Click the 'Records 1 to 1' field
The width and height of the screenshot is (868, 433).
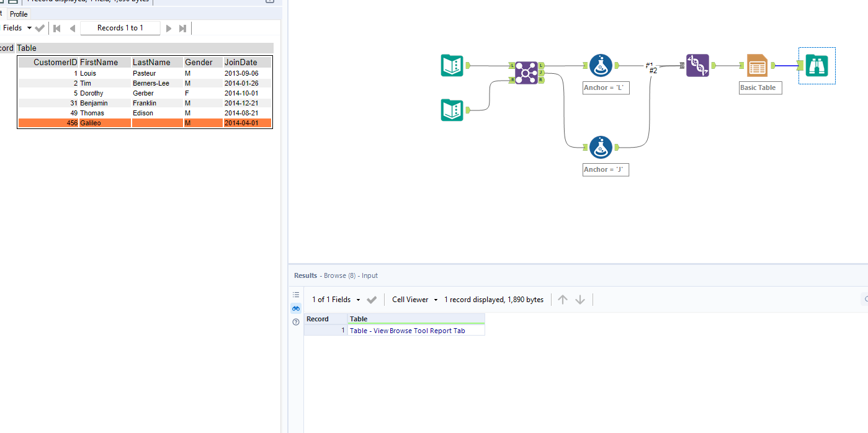(120, 27)
